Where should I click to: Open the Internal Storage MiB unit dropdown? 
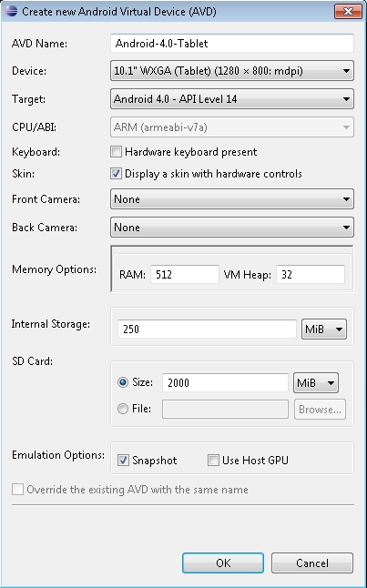(324, 329)
